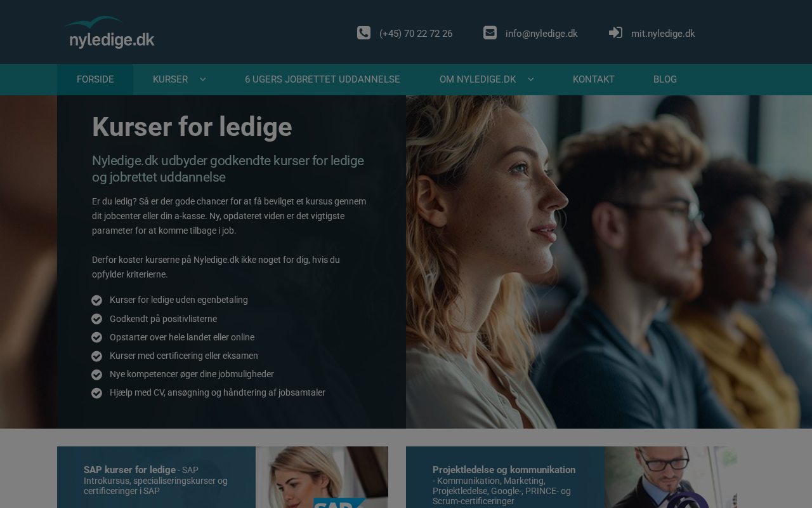The height and width of the screenshot is (508, 812).
Task: Click the nyledige.dk logo
Action: point(109,32)
